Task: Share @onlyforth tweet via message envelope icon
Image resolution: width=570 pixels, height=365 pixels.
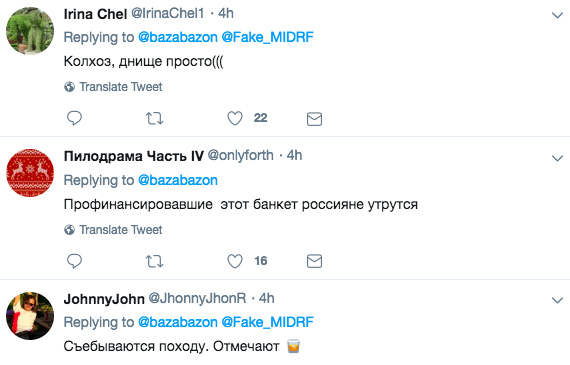Action: tap(314, 261)
